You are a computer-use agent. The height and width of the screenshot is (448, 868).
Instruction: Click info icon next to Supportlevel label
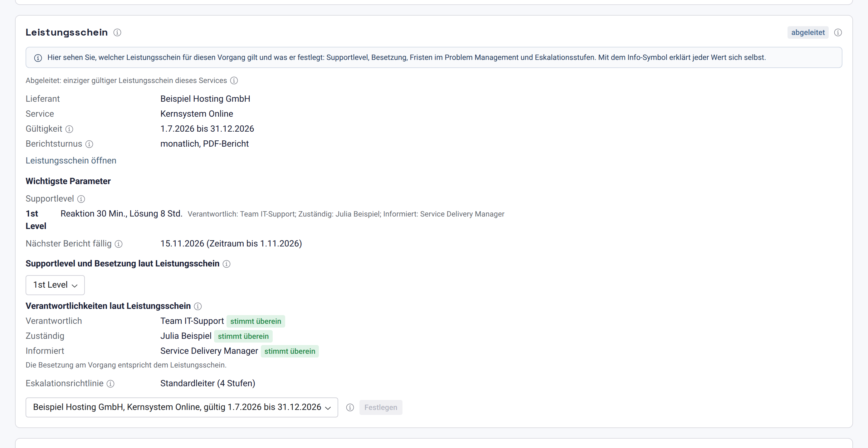pyautogui.click(x=81, y=199)
